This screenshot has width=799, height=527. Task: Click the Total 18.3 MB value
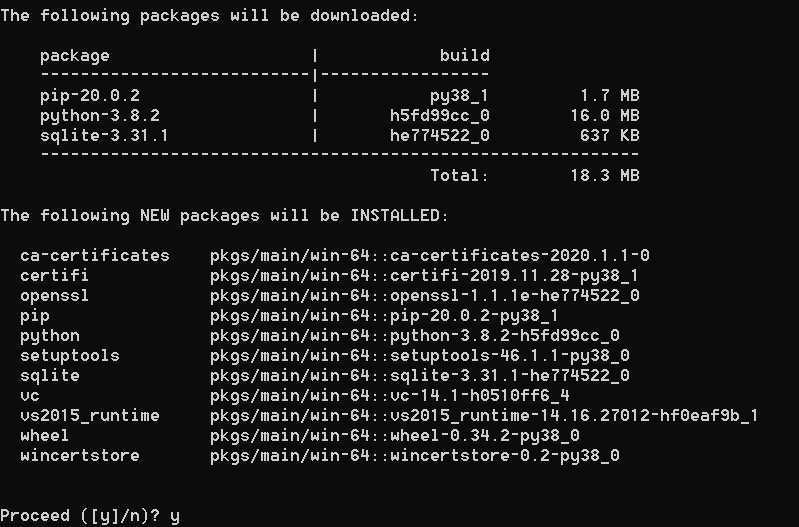click(604, 175)
